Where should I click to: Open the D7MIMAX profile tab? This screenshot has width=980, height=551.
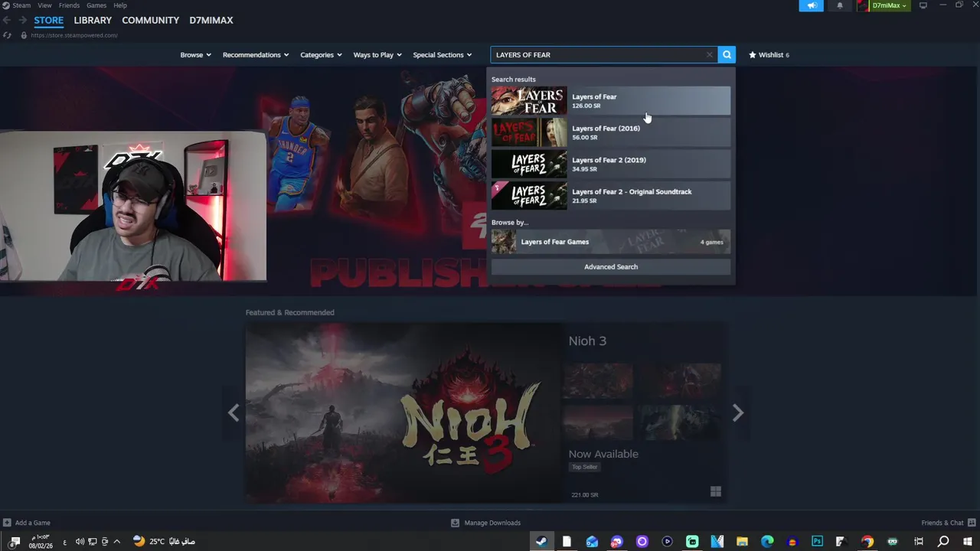(x=211, y=20)
